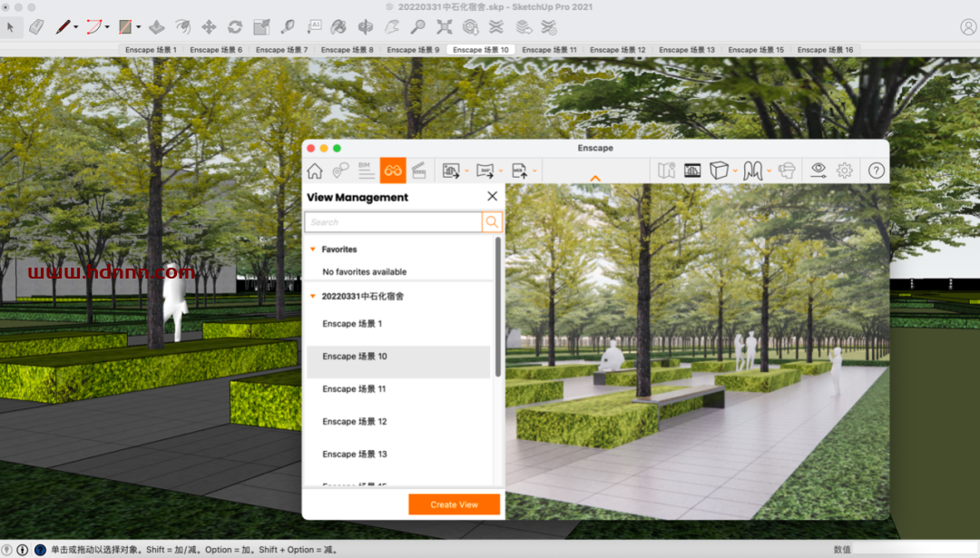980x558 pixels.
Task: Click the Zoom Extents tool
Action: (444, 27)
